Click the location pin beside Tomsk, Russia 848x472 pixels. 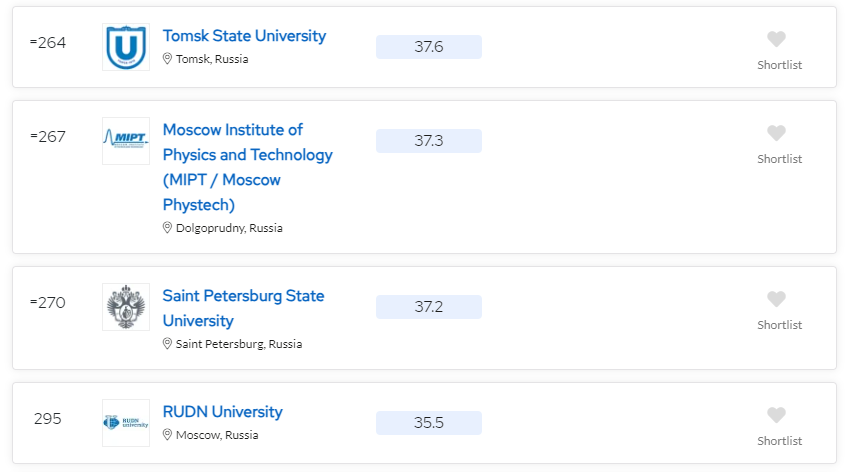[x=168, y=59]
